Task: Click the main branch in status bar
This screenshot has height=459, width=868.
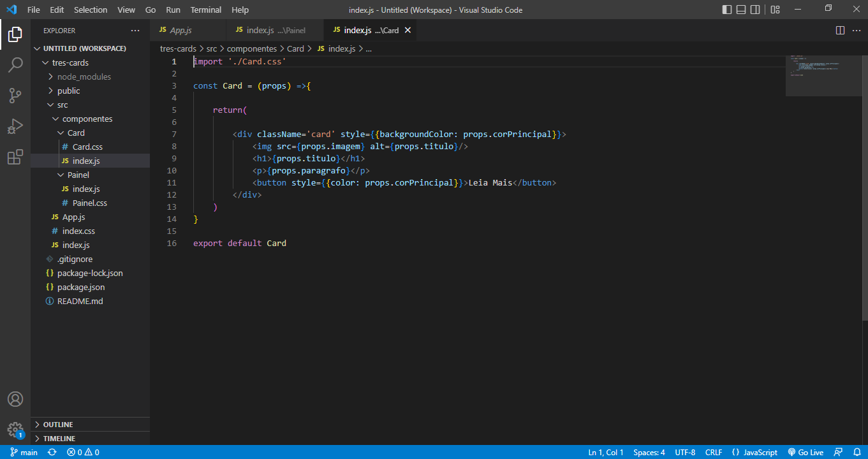Action: pyautogui.click(x=24, y=451)
